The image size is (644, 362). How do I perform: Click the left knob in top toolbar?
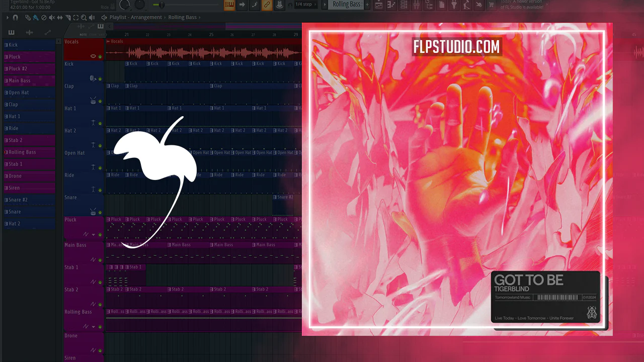coord(124,5)
